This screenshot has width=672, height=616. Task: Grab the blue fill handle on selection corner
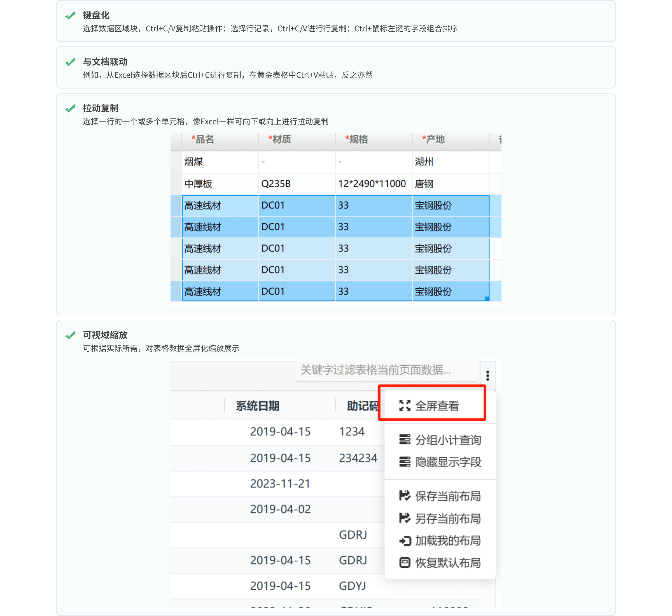click(487, 299)
